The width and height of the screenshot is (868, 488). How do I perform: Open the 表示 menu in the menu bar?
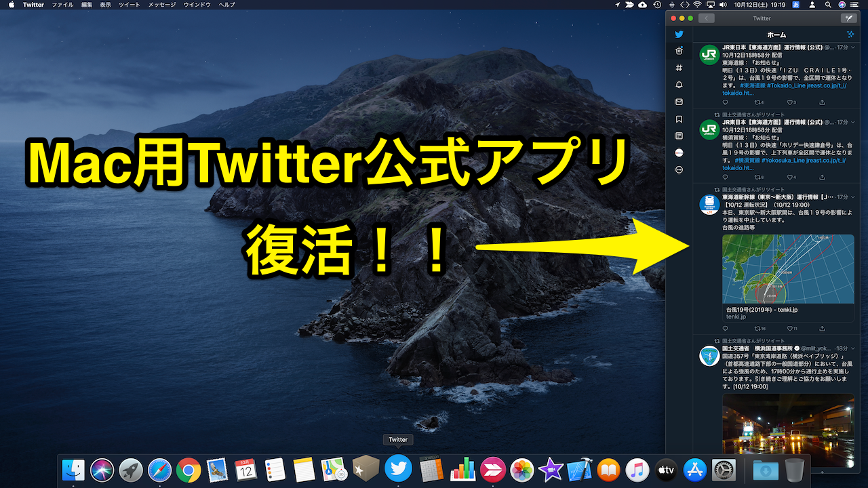tap(105, 5)
